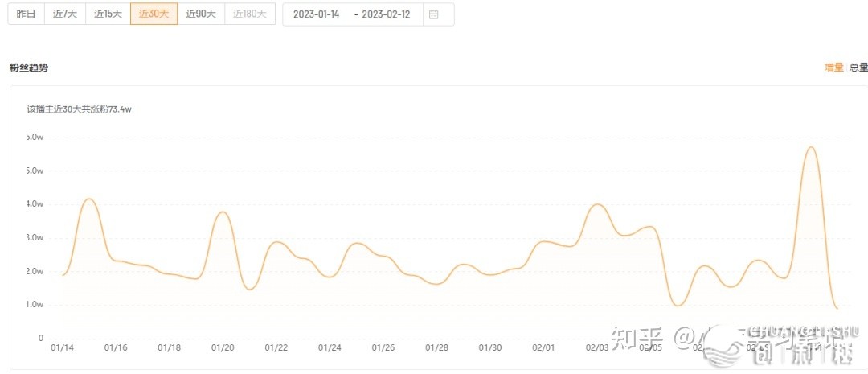The height and width of the screenshot is (374, 868).
Task: Click the 01/20 x-axis date label
Action: tap(223, 347)
